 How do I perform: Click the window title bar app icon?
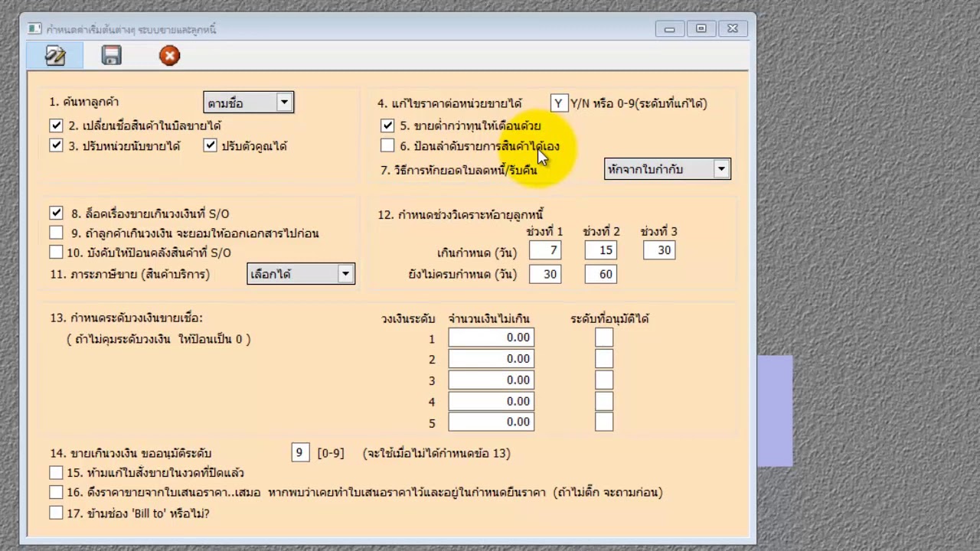(x=34, y=29)
